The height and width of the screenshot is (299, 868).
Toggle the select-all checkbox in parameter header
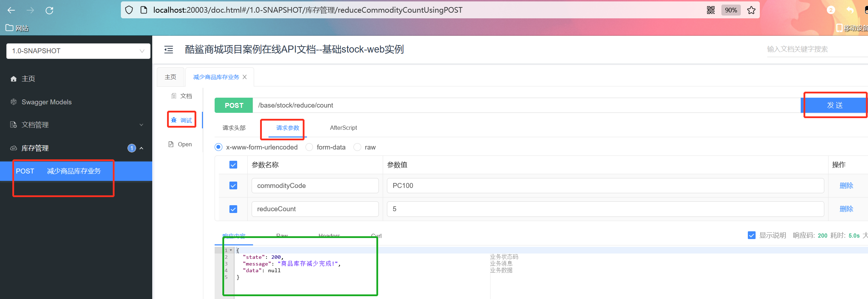[x=233, y=165]
